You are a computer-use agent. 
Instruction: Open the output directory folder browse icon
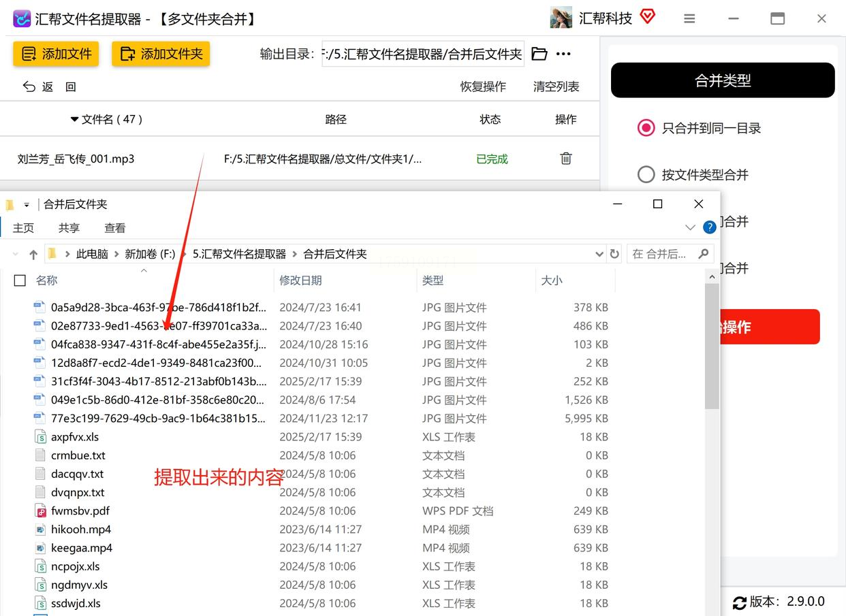click(x=539, y=54)
